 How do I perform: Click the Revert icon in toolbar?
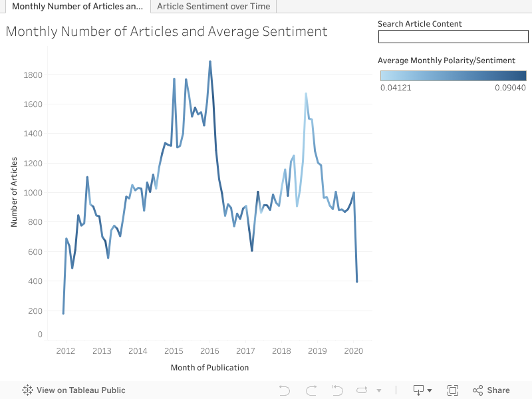tap(337, 390)
